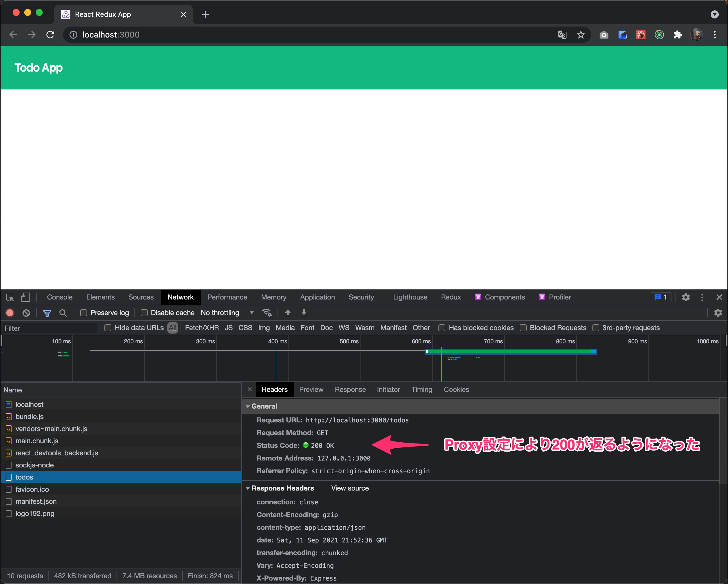Select the sockjs-node request row

click(x=121, y=465)
